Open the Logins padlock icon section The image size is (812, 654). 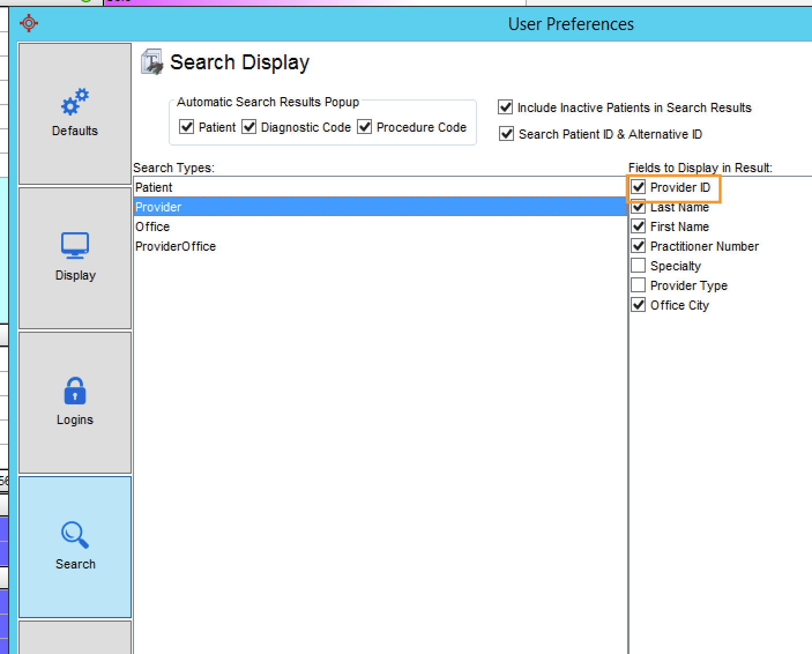click(x=75, y=402)
